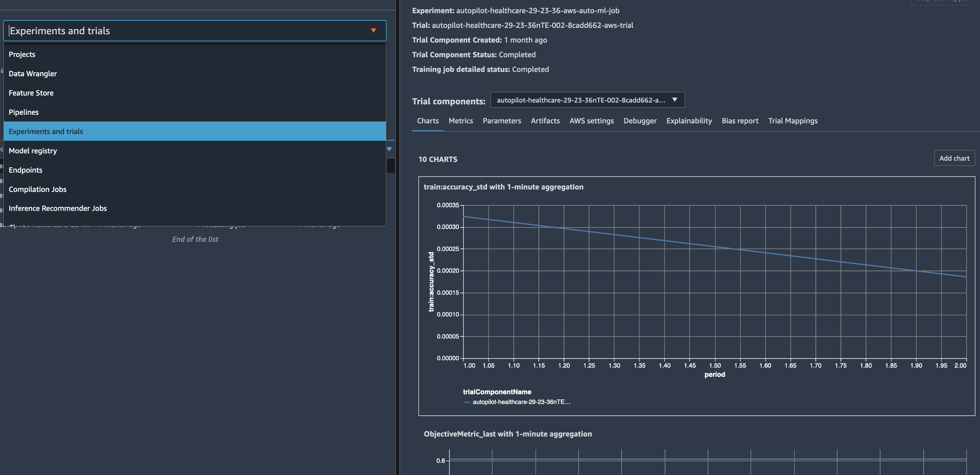Click the Add chart button
The height and width of the screenshot is (475, 980).
[x=954, y=158]
